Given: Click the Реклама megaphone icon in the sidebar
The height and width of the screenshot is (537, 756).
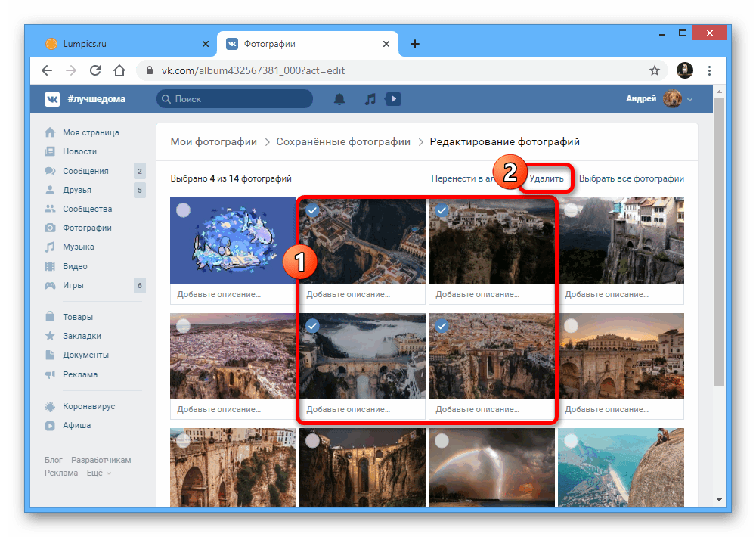Looking at the screenshot, I should coord(50,374).
